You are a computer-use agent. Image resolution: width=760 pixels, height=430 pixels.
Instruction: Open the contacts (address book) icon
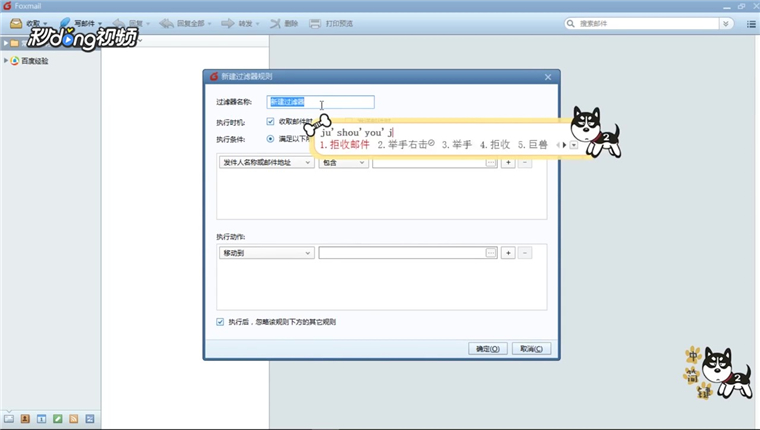pos(25,419)
